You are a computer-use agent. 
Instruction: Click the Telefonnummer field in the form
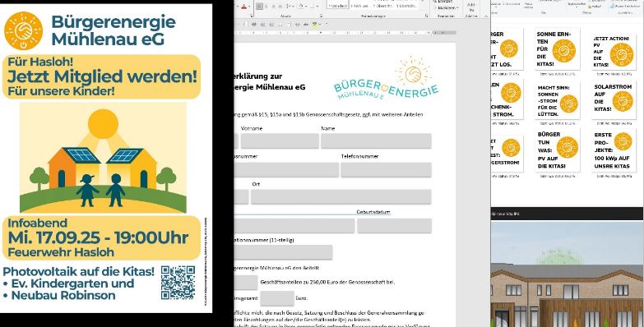tap(386, 169)
